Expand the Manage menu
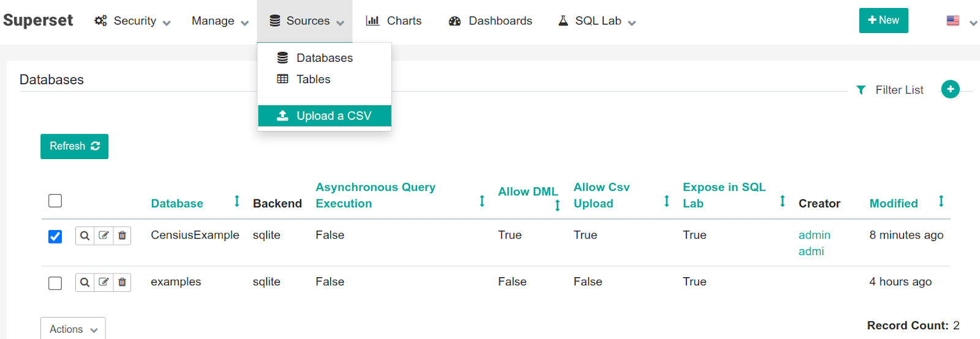This screenshot has width=980, height=339. point(220,21)
